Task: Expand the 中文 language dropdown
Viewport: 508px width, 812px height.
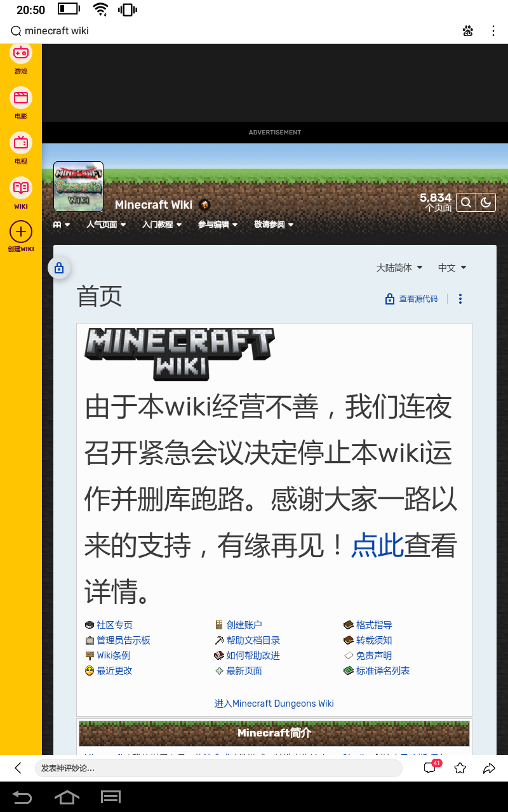Action: click(452, 268)
